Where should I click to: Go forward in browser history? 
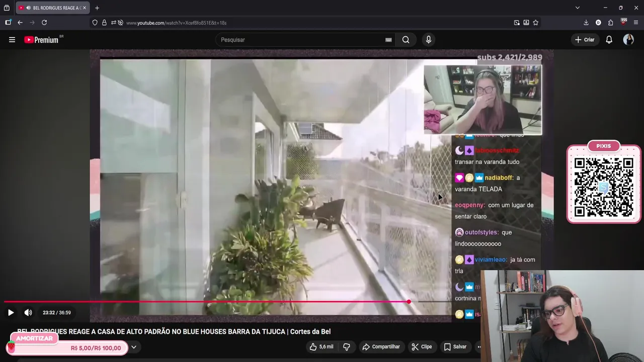(32, 23)
